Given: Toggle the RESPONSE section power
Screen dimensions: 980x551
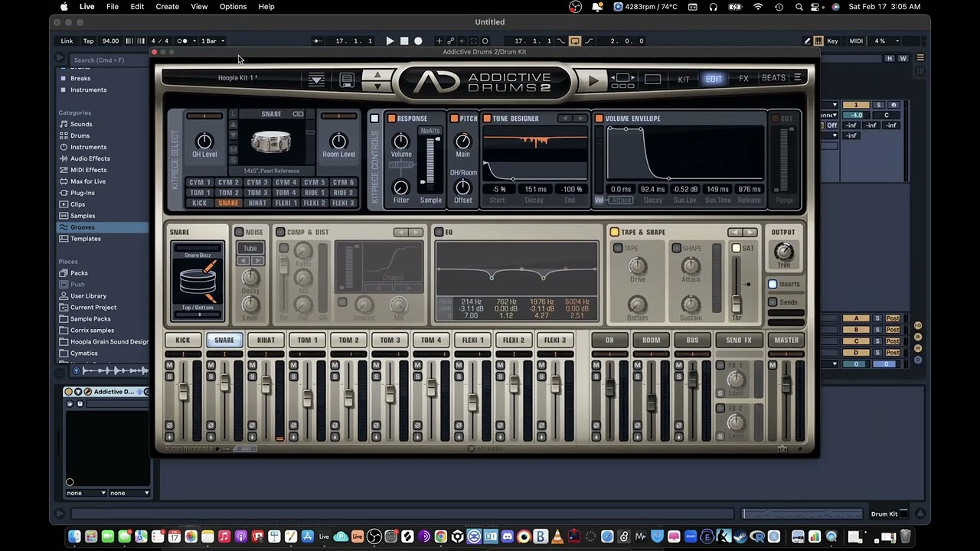Looking at the screenshot, I should [x=391, y=119].
